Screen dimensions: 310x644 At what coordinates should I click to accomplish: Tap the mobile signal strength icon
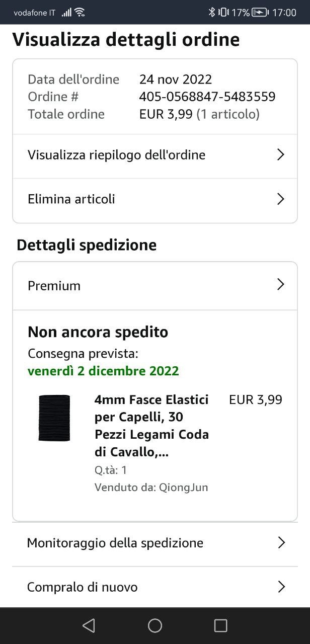(x=66, y=13)
